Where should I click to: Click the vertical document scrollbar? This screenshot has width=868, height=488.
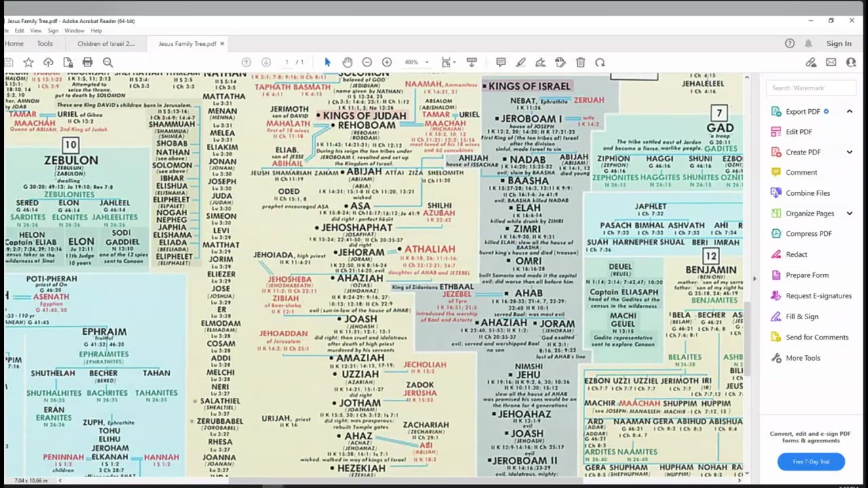pyautogui.click(x=747, y=339)
